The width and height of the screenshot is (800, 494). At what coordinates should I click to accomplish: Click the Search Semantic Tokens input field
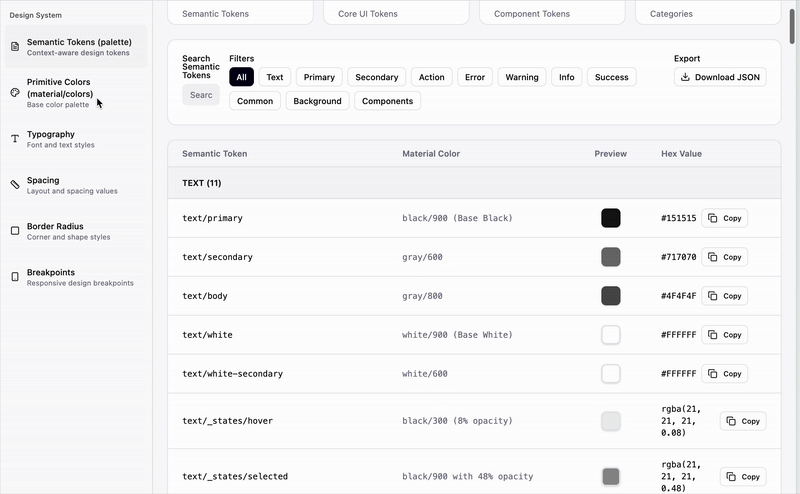coord(201,95)
